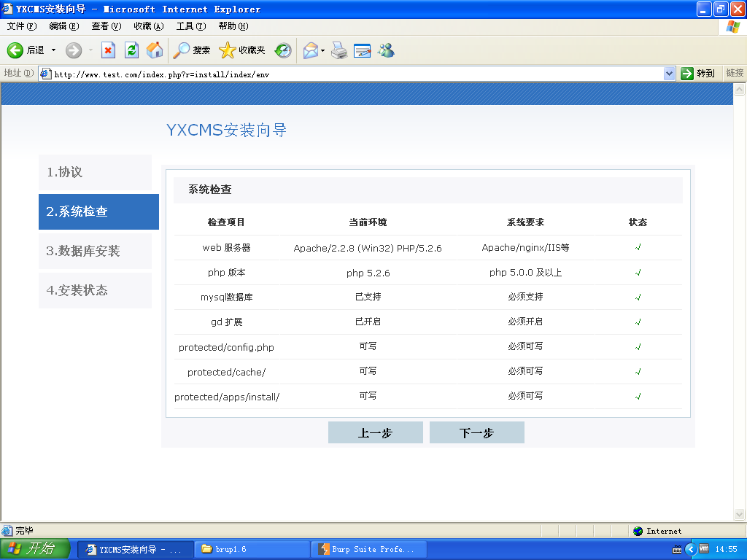The image size is (747, 560).
Task: Click protected/apps/install/ row label
Action: coord(227,397)
